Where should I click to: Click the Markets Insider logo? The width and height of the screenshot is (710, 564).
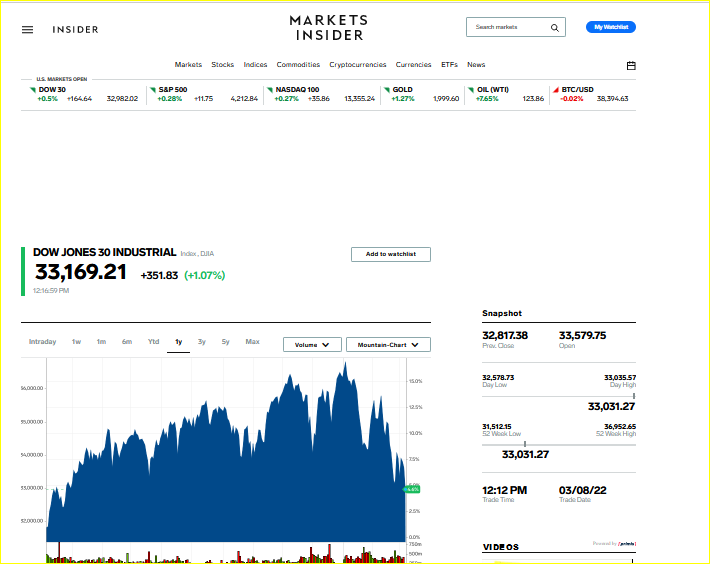point(329,28)
